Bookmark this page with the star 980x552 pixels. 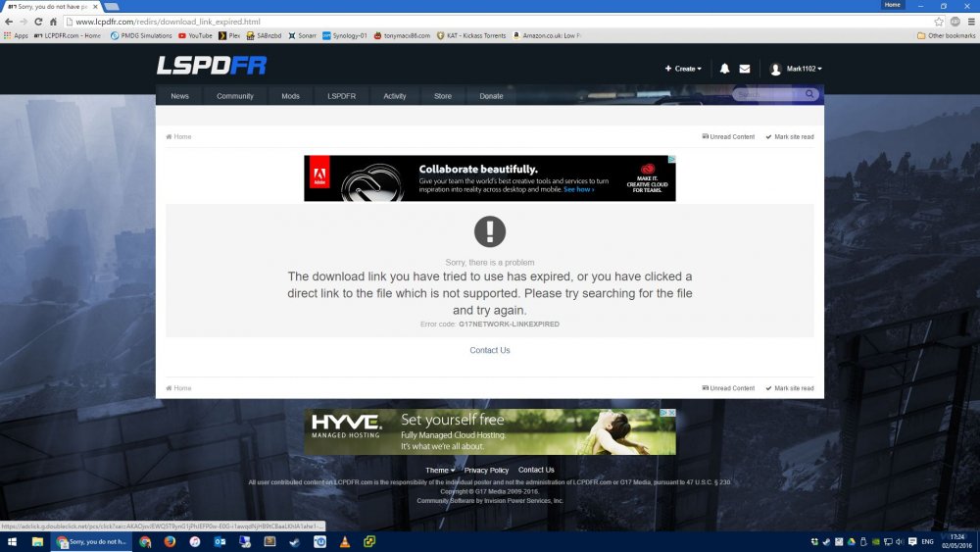coord(939,22)
